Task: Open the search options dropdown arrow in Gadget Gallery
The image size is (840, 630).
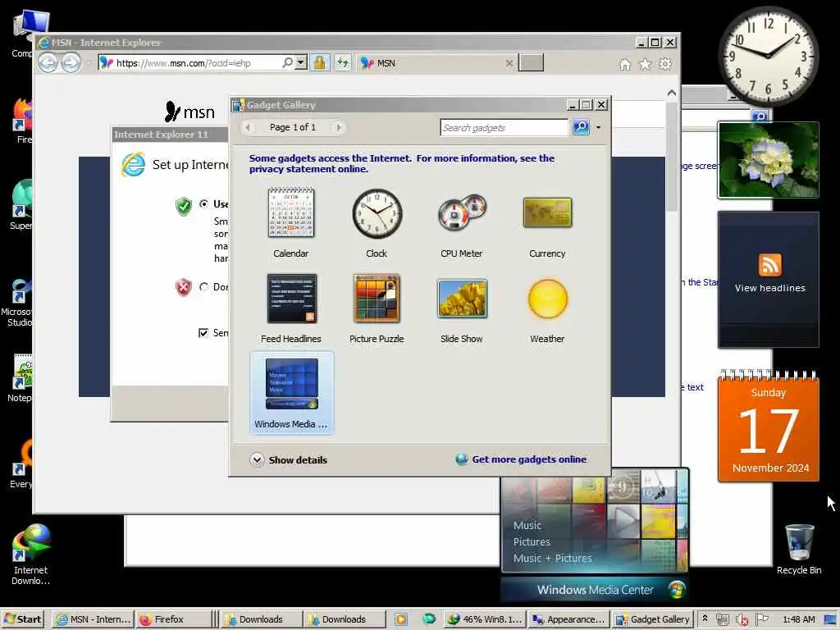Action: pos(598,127)
